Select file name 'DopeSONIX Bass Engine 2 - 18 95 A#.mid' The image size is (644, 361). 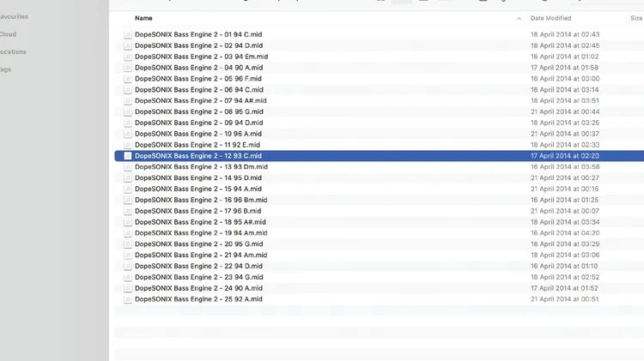click(200, 222)
